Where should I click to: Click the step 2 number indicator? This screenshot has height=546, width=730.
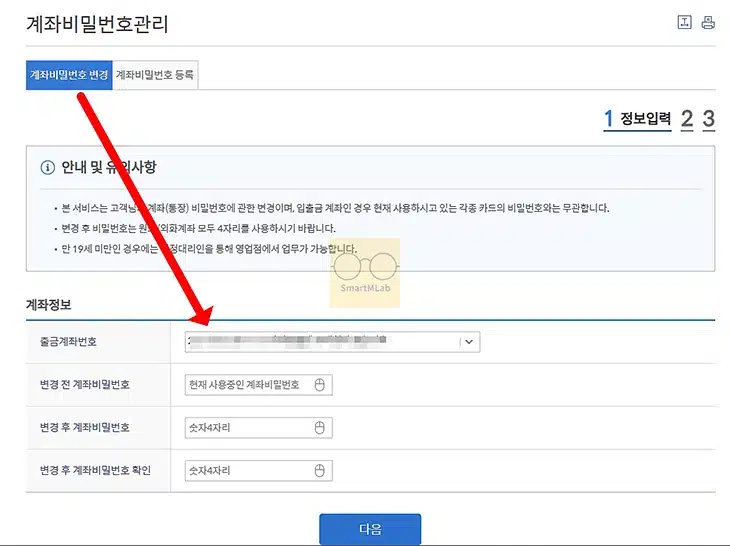click(x=686, y=120)
